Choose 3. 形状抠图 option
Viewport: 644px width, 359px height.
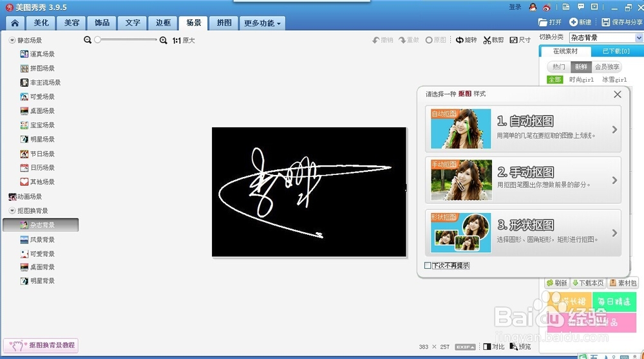coord(523,233)
